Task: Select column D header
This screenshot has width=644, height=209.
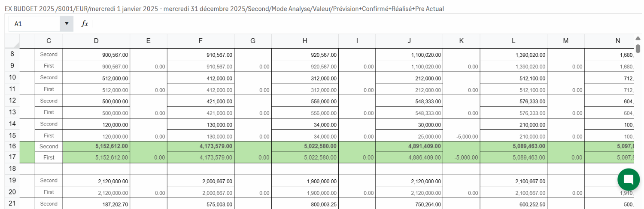Action: point(96,41)
